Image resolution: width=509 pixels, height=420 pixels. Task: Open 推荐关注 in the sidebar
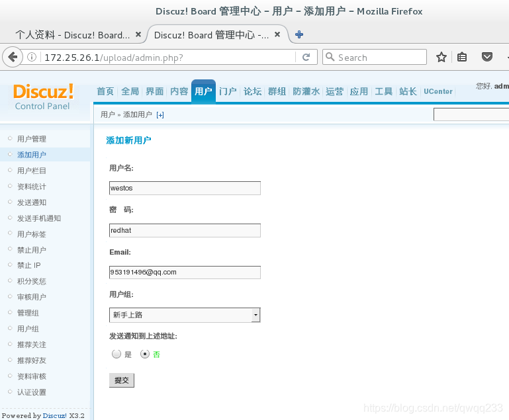point(32,345)
